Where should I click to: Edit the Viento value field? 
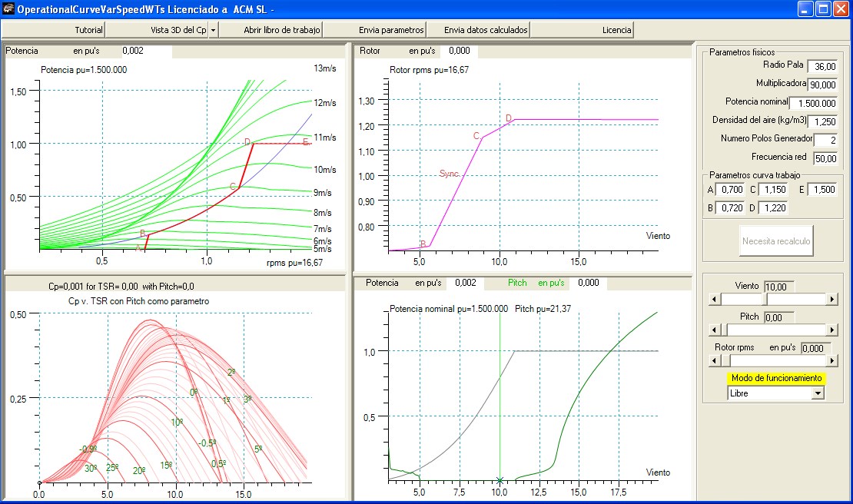click(x=779, y=287)
